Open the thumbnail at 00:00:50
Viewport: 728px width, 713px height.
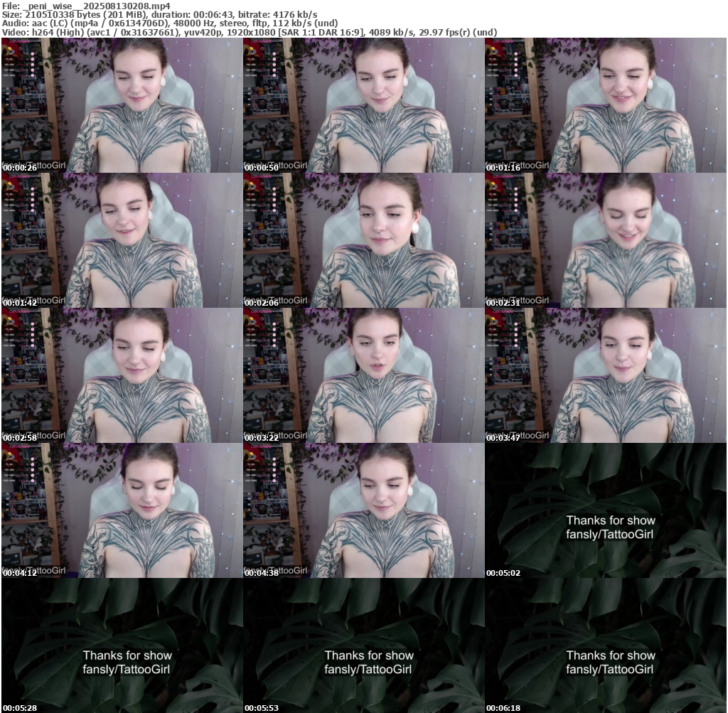(x=363, y=105)
